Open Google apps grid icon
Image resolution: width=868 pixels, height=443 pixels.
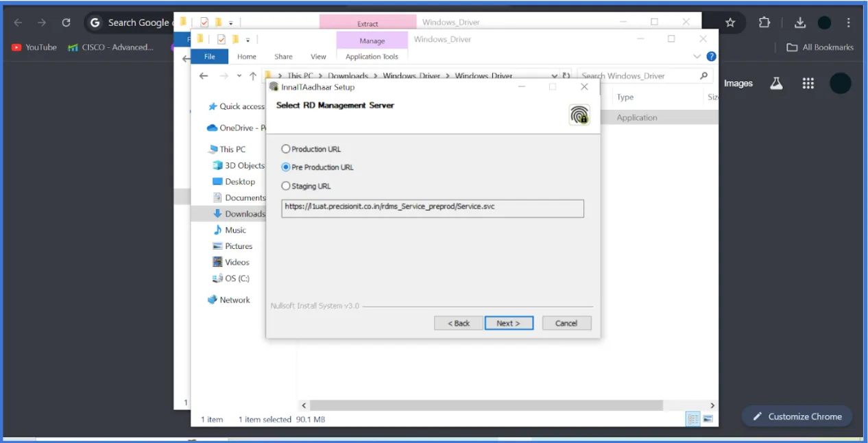[x=808, y=84]
